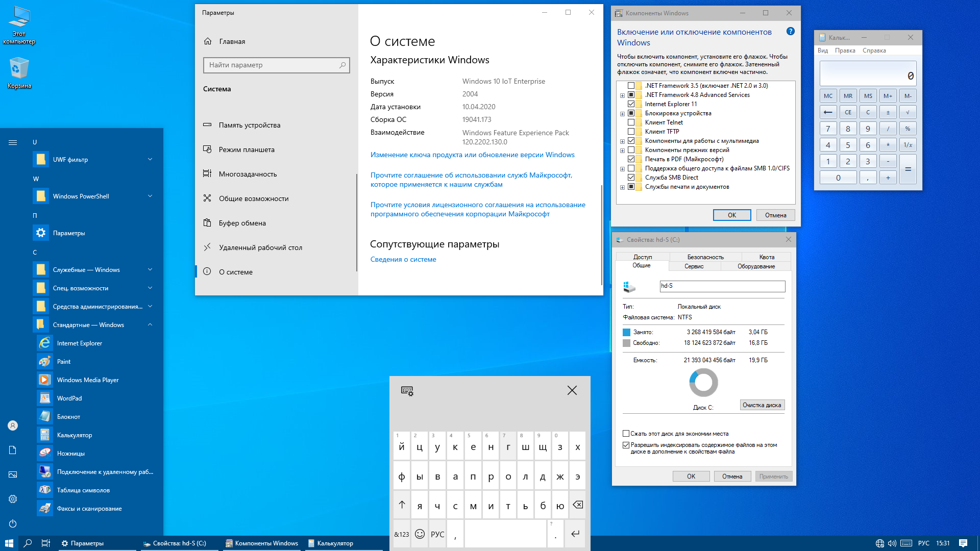Expand .NET Framework 4.8 Advanced Services node

coord(622,95)
